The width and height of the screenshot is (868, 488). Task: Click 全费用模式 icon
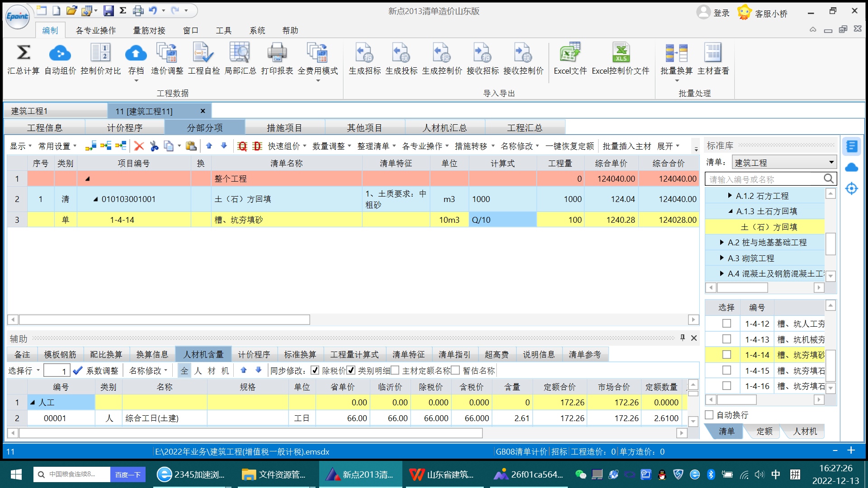[317, 53]
